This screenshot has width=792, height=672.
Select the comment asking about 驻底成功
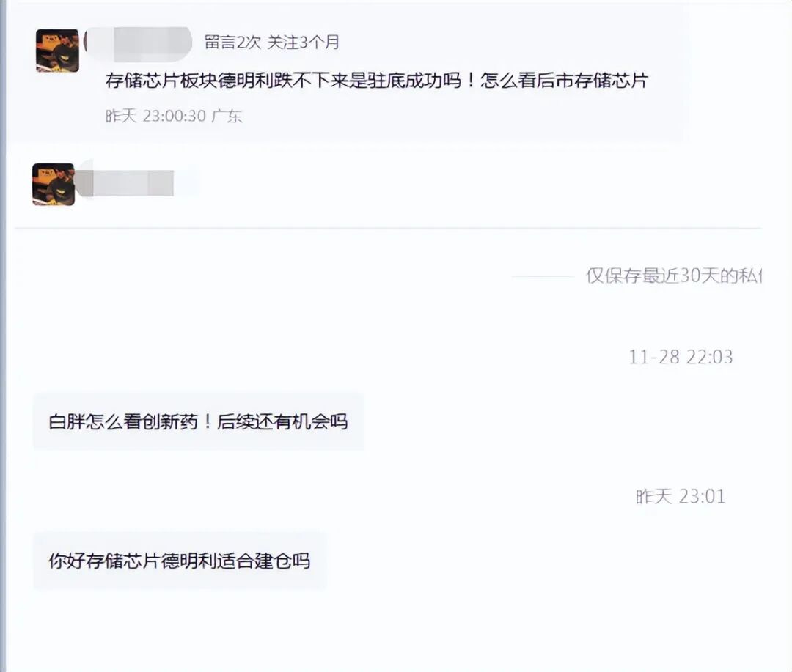coord(377,81)
